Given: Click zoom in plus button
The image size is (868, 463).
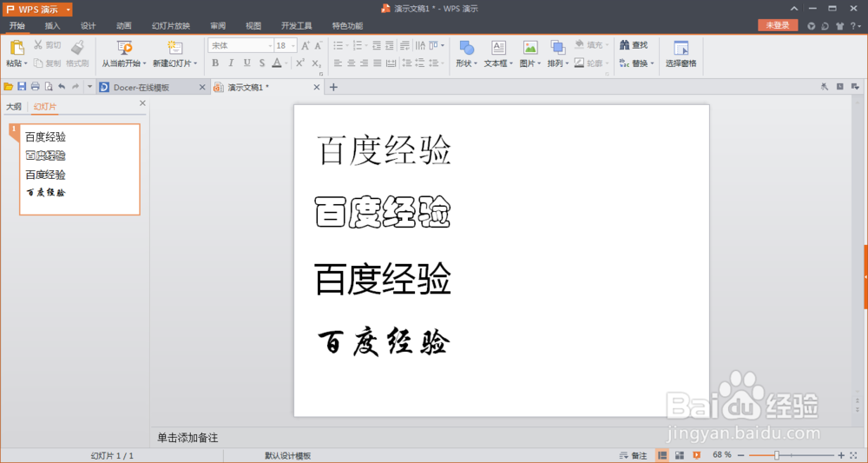Looking at the screenshot, I should 841,455.
